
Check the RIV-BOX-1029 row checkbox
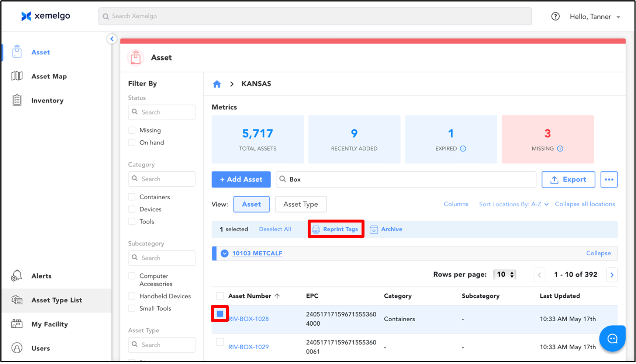220,342
